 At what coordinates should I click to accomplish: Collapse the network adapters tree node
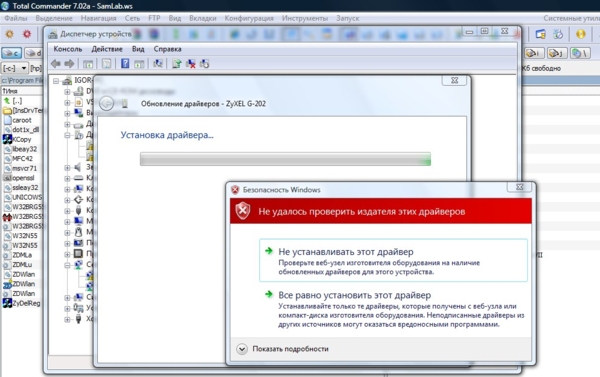67,265
